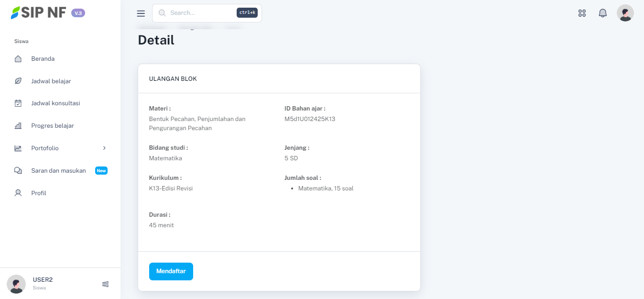Open the top-right user avatar menu
Screen dimensions: 644x299
pyautogui.click(x=625, y=13)
